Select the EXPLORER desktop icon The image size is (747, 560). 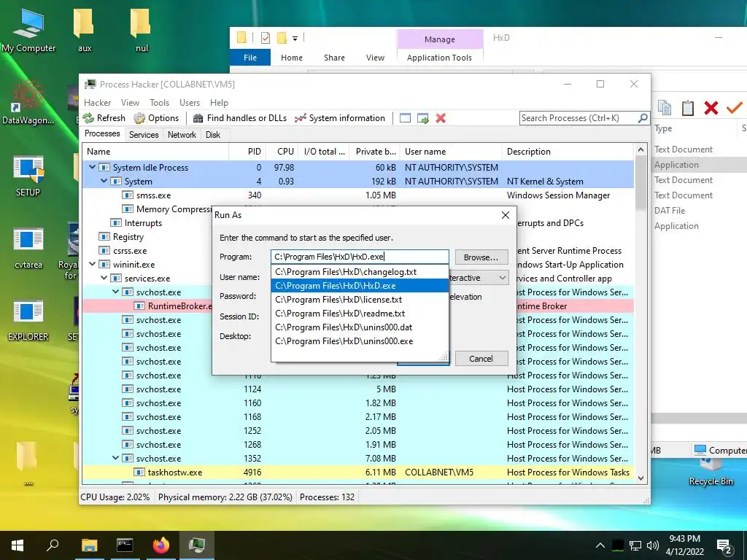tap(28, 320)
